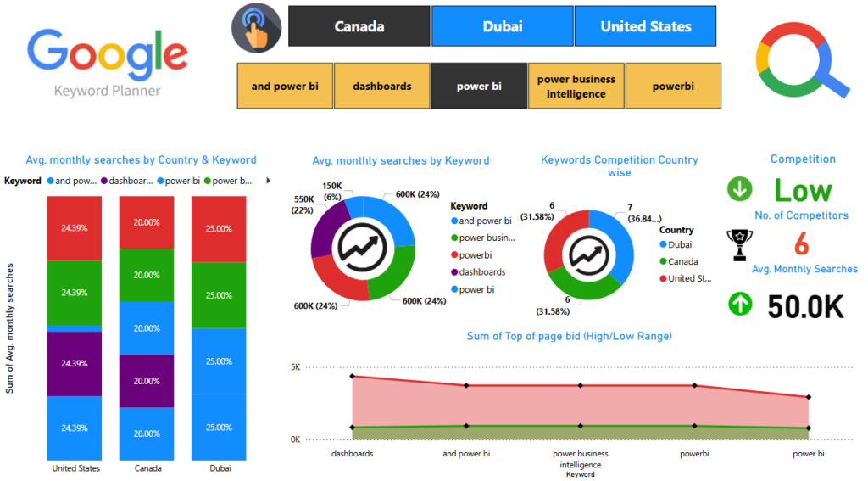The width and height of the screenshot is (868, 481).
Task: Click 'power business intelligence' area chart axis label
Action: [x=580, y=459]
